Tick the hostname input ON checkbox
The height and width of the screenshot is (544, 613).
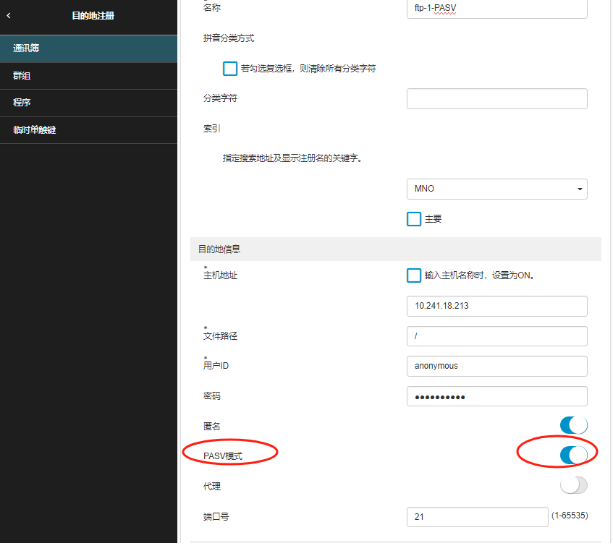coord(414,275)
